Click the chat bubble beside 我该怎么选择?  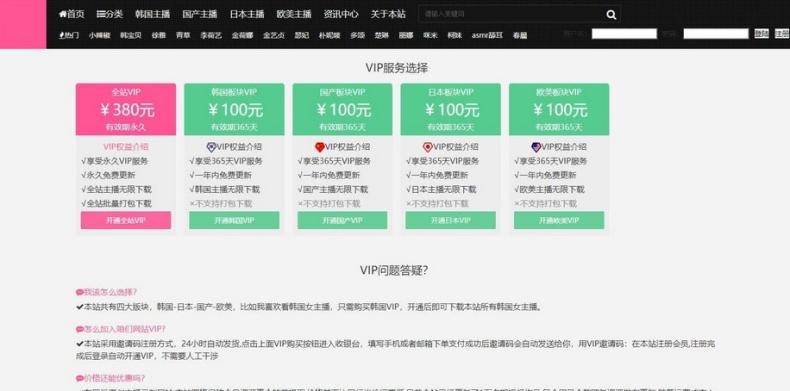click(79, 292)
